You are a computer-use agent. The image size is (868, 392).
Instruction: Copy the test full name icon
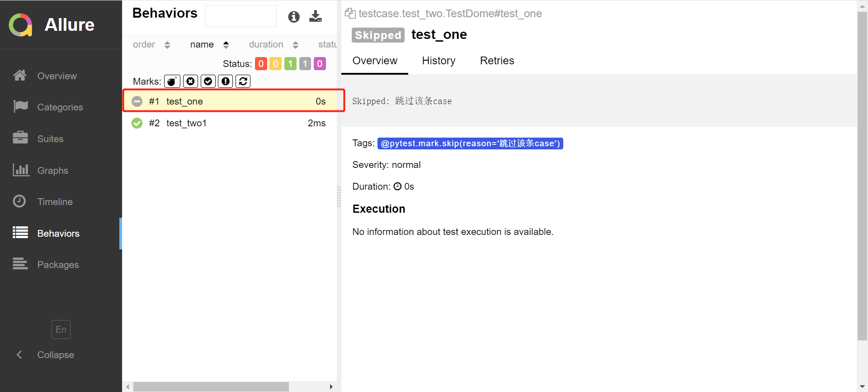[x=350, y=14]
